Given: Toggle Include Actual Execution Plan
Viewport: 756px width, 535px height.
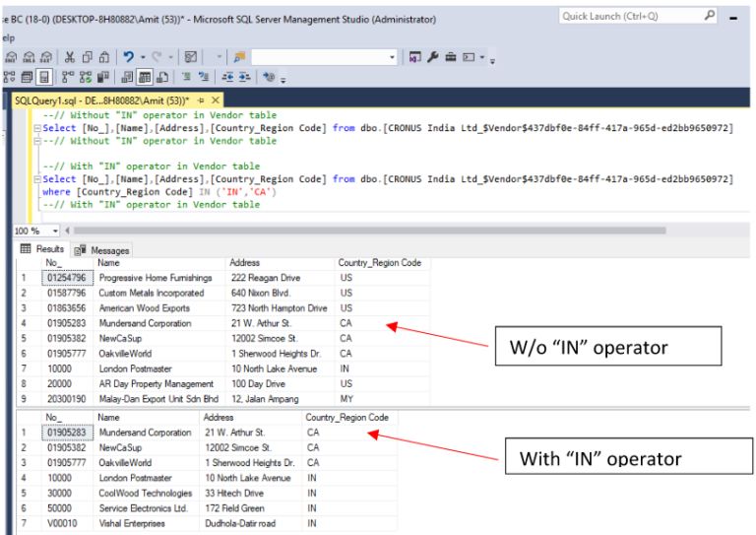Looking at the screenshot, I should click(x=68, y=77).
